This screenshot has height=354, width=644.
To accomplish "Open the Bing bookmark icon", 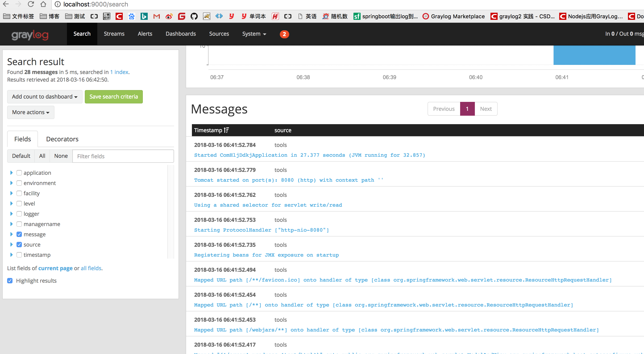I will pos(144,16).
